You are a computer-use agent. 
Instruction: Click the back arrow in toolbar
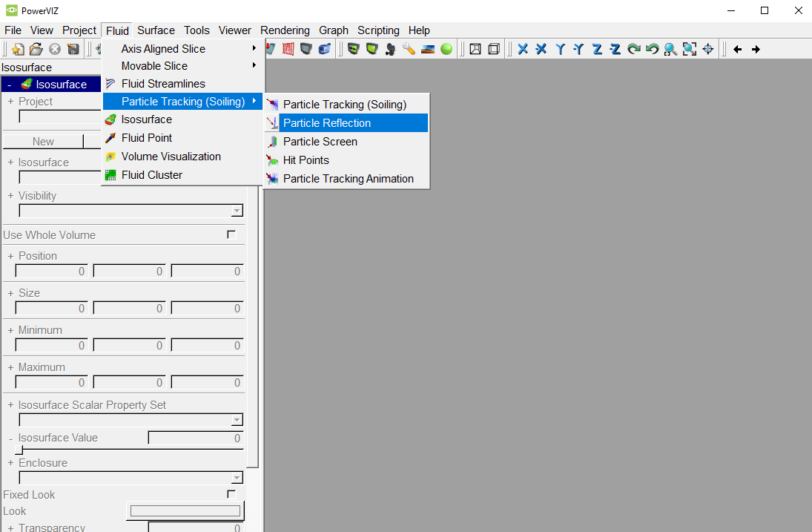tap(737, 50)
